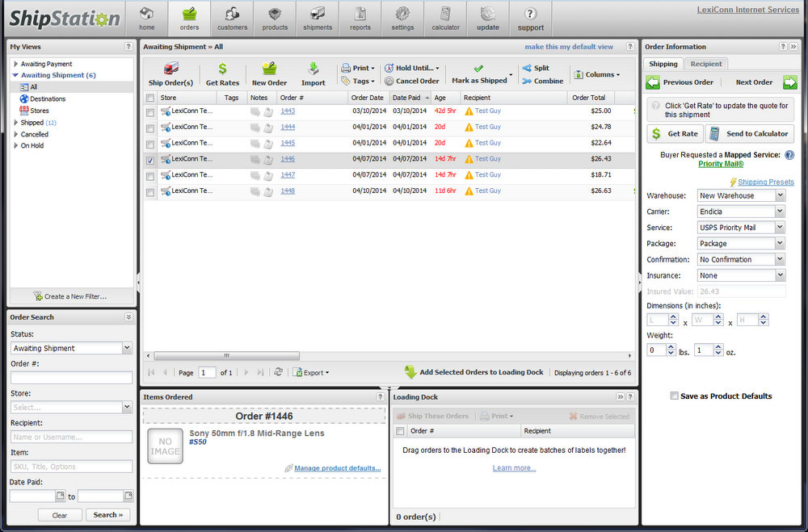The width and height of the screenshot is (808, 532).
Task: Click Mapped Service help icon
Action: (x=789, y=154)
